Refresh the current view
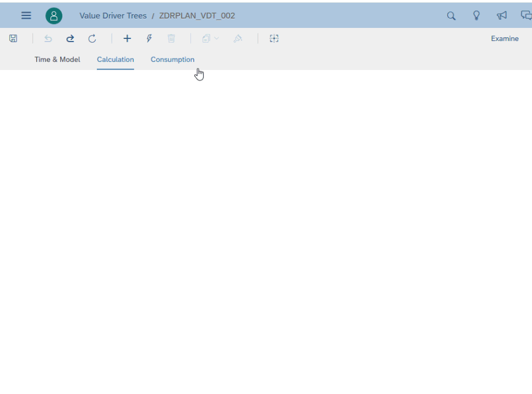 point(92,38)
